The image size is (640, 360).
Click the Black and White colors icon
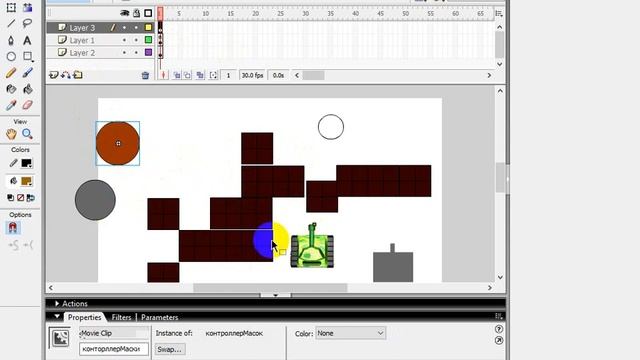pyautogui.click(x=11, y=198)
